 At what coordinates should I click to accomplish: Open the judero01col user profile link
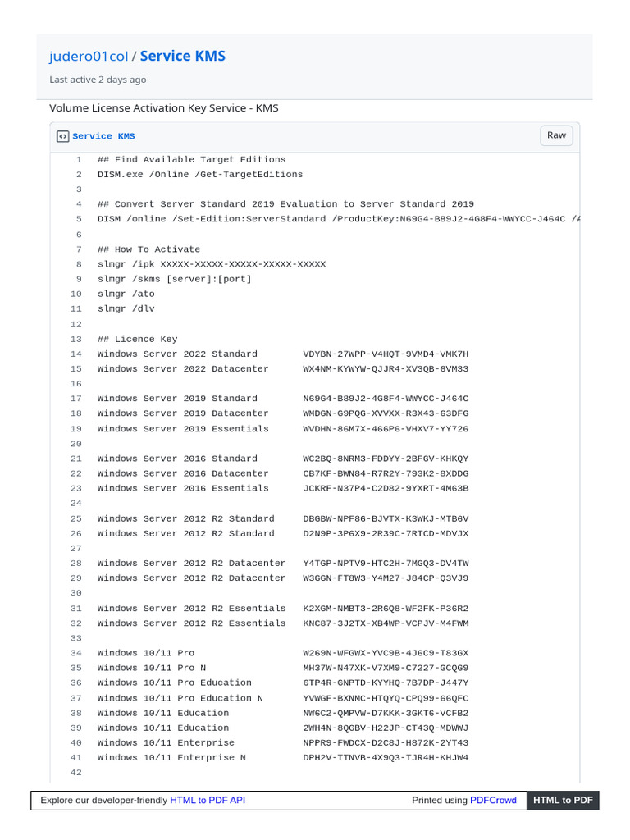click(89, 57)
